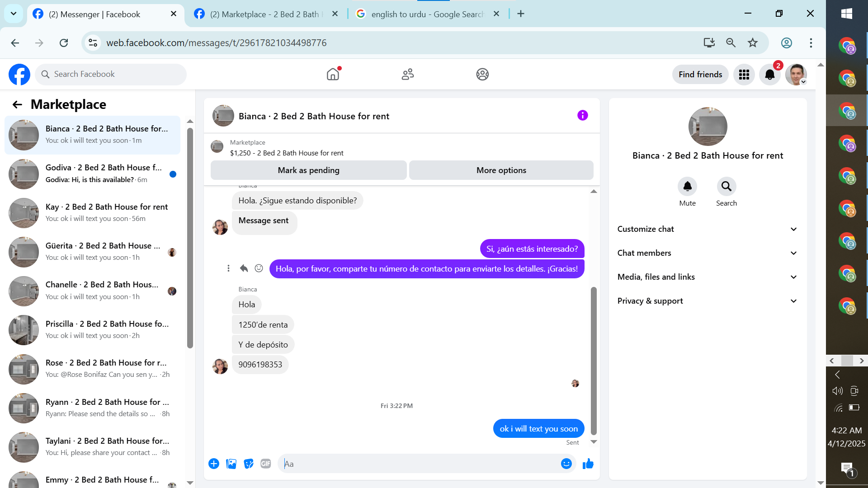The height and width of the screenshot is (488, 868).
Task: Open the Kay conversation
Action: pyautogui.click(x=92, y=213)
